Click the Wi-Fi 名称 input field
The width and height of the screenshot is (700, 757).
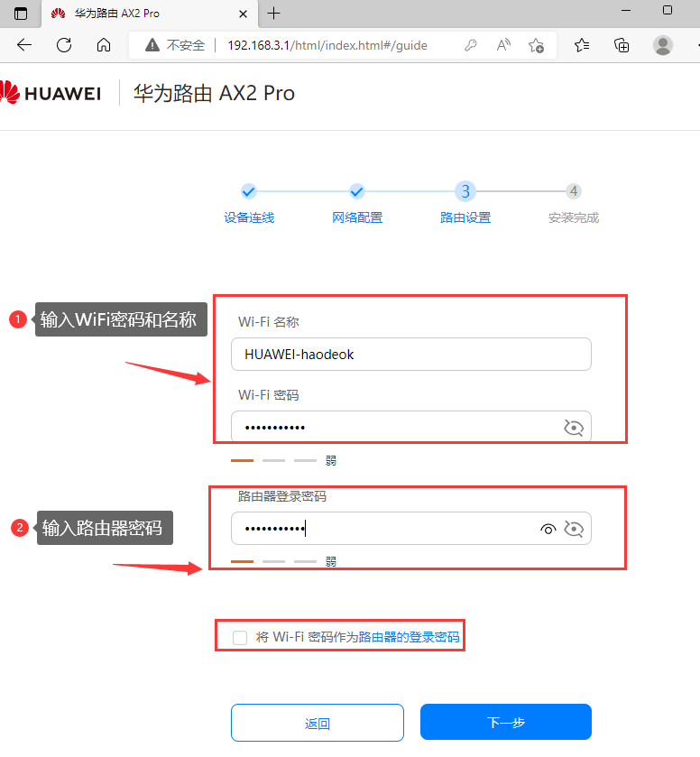(x=411, y=355)
